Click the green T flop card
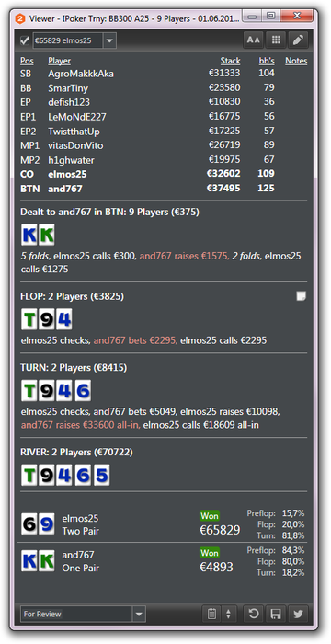331x644 pixels. point(29,319)
